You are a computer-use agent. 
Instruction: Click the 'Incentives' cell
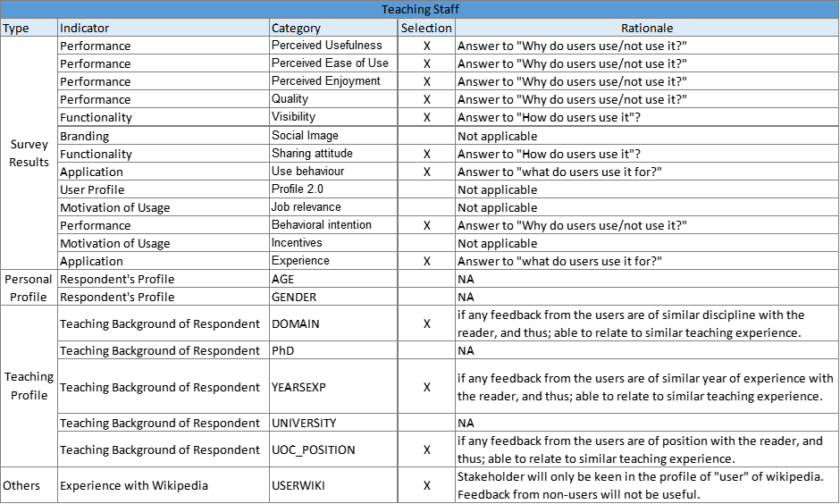pyautogui.click(x=333, y=243)
